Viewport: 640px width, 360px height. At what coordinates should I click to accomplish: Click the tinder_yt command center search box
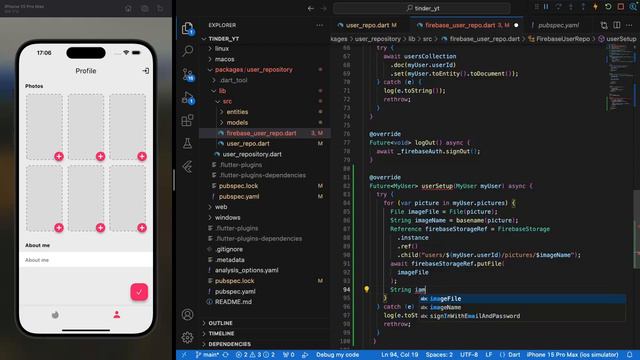pyautogui.click(x=422, y=8)
